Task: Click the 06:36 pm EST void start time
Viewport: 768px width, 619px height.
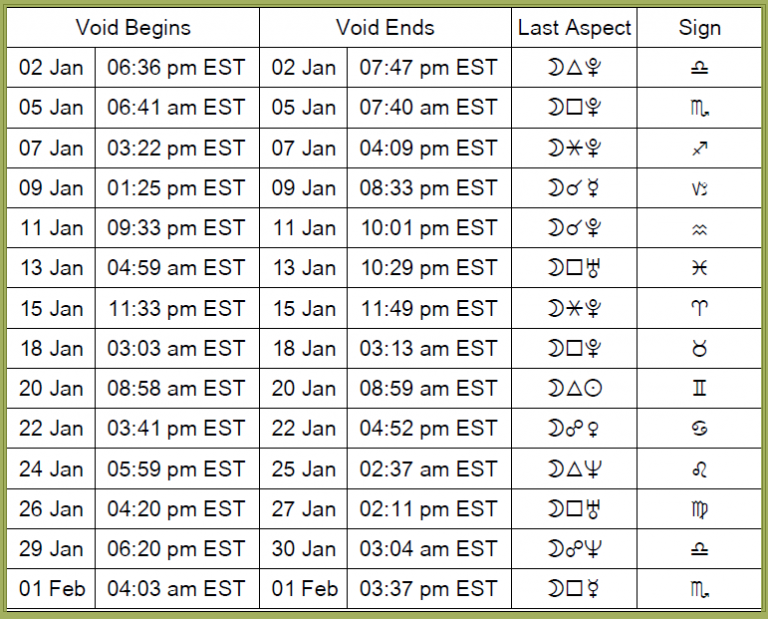Action: 176,68
